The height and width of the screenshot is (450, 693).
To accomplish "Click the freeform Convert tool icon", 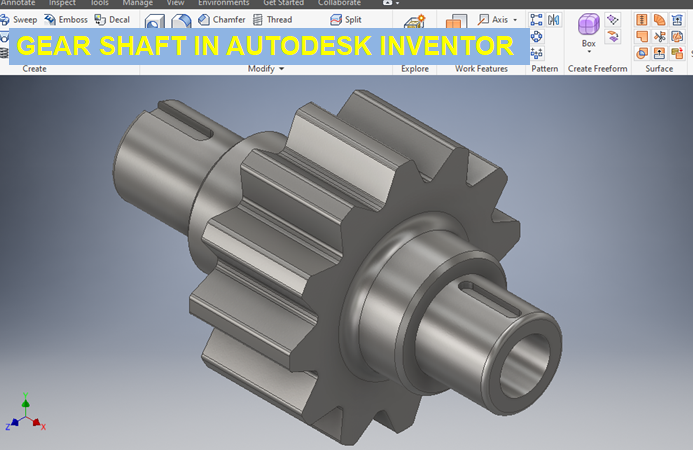I will pos(613,36).
